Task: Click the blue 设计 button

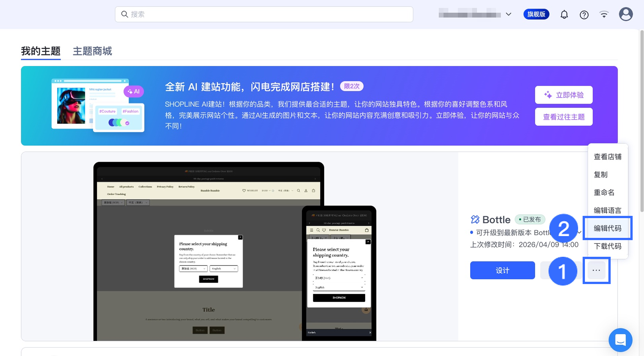Action: [x=502, y=270]
